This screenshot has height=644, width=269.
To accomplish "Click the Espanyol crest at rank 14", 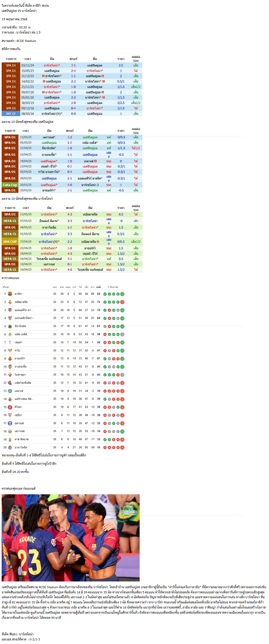I will 10,399.
